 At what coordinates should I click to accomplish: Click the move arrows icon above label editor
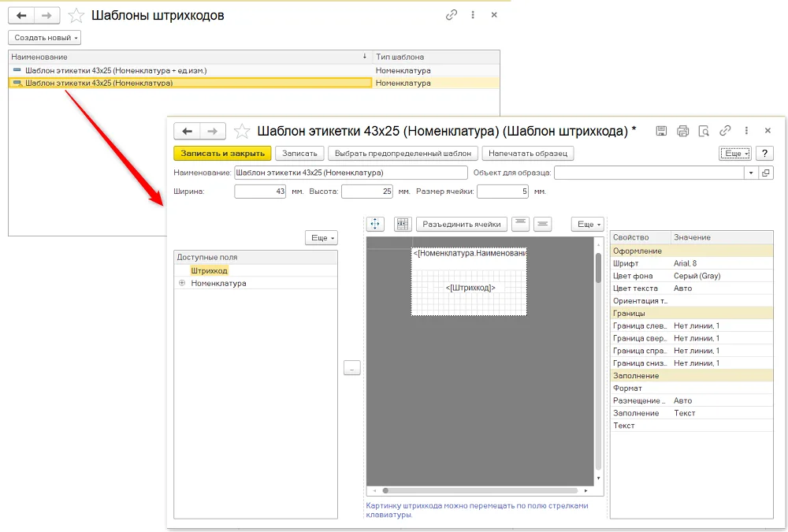click(375, 225)
